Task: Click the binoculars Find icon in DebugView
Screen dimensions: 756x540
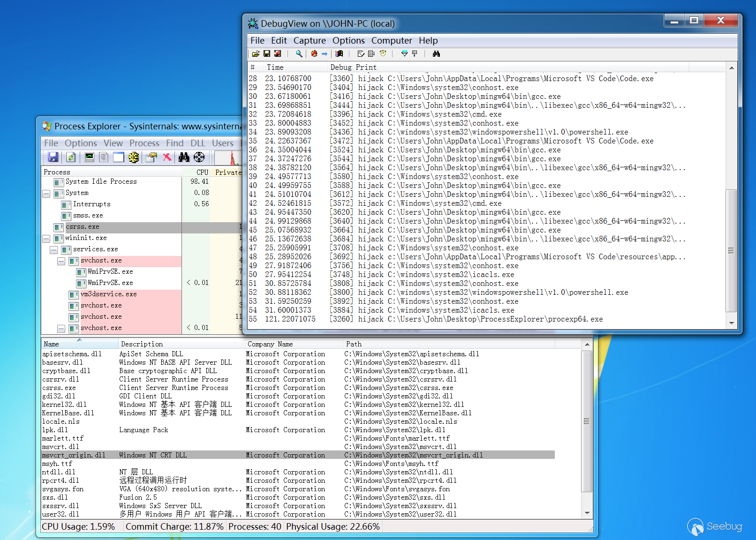Action: (436, 54)
